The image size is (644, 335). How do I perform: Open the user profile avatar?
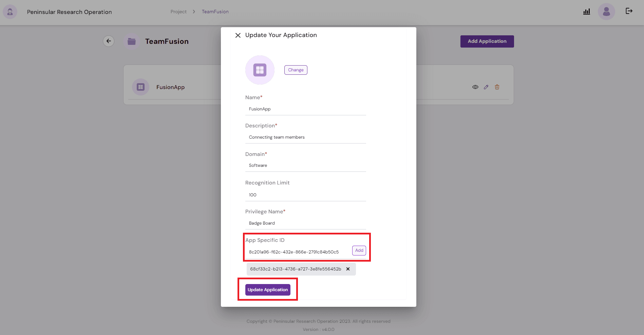pyautogui.click(x=606, y=12)
